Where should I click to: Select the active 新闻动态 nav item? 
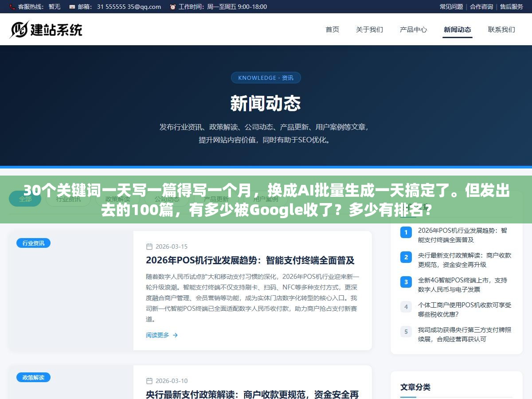(x=458, y=29)
